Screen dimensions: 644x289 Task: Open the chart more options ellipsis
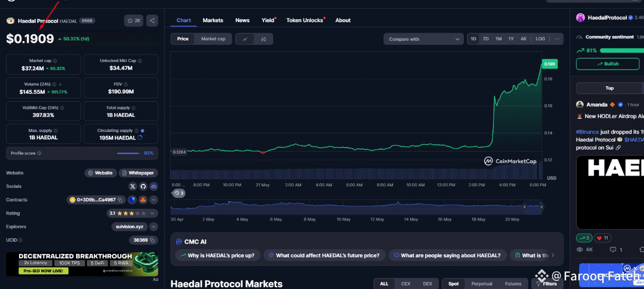[557, 39]
